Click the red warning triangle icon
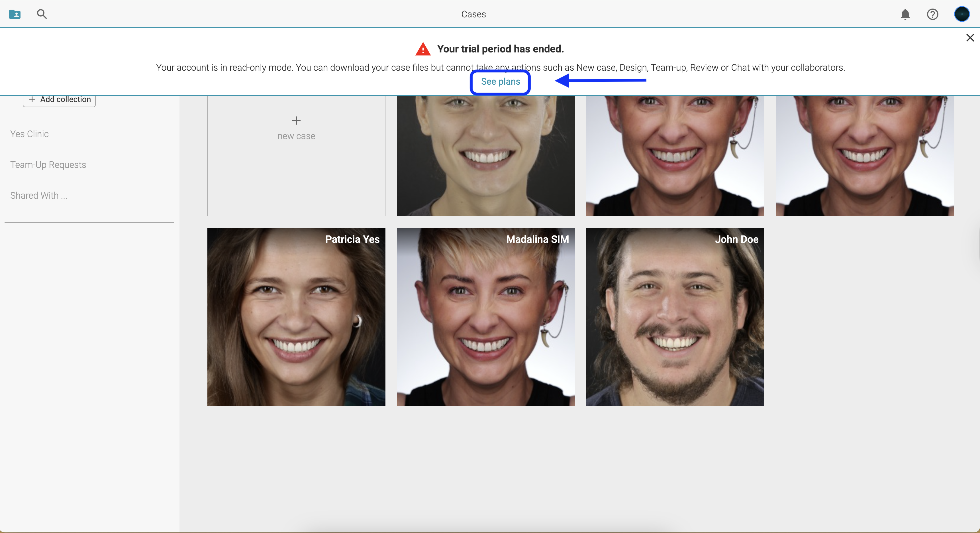Viewport: 980px width, 533px height. pyautogui.click(x=423, y=50)
